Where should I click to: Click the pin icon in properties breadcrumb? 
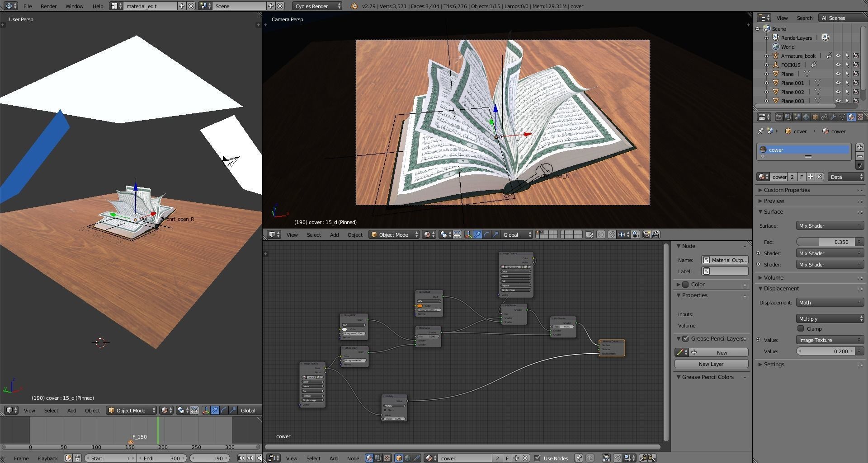click(760, 131)
